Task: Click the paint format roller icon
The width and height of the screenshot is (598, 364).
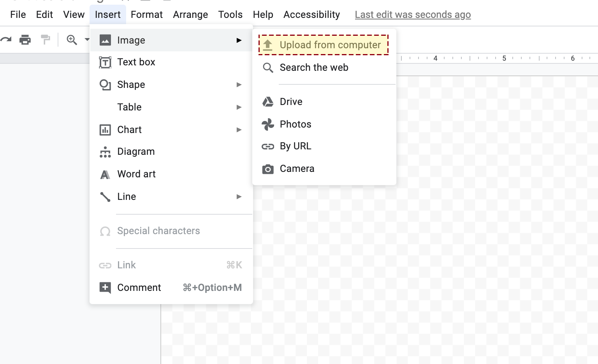Action: tap(45, 40)
